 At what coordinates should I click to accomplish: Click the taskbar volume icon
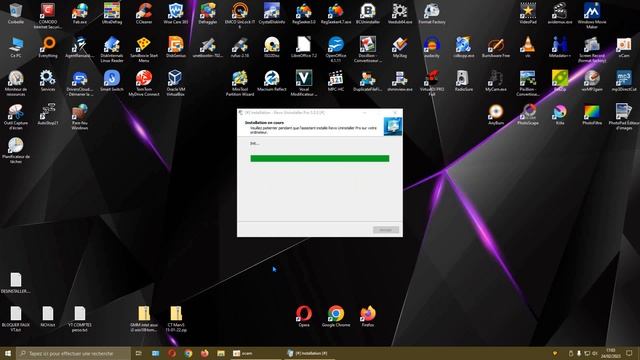click(595, 353)
